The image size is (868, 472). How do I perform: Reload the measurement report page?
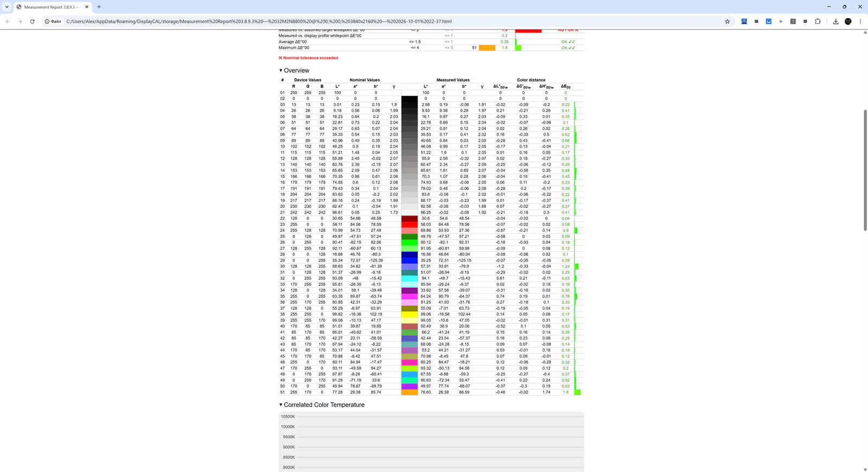click(x=32, y=21)
